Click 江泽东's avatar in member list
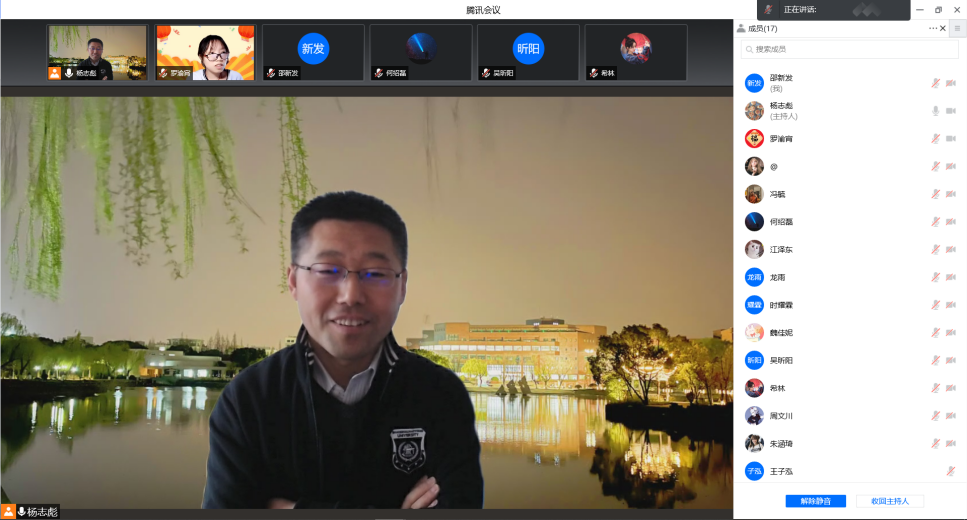The image size is (967, 520). tap(754, 250)
